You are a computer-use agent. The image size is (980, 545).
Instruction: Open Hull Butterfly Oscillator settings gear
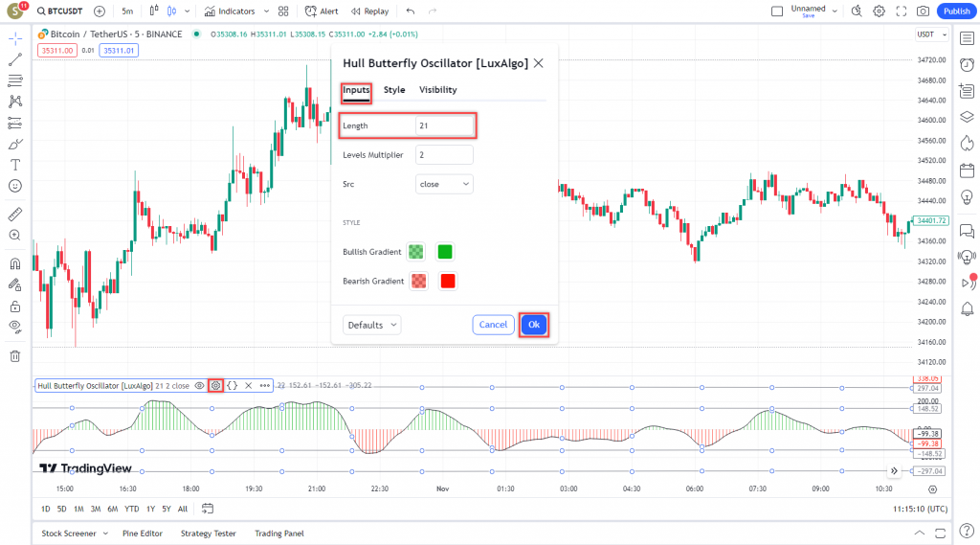pyautogui.click(x=215, y=386)
